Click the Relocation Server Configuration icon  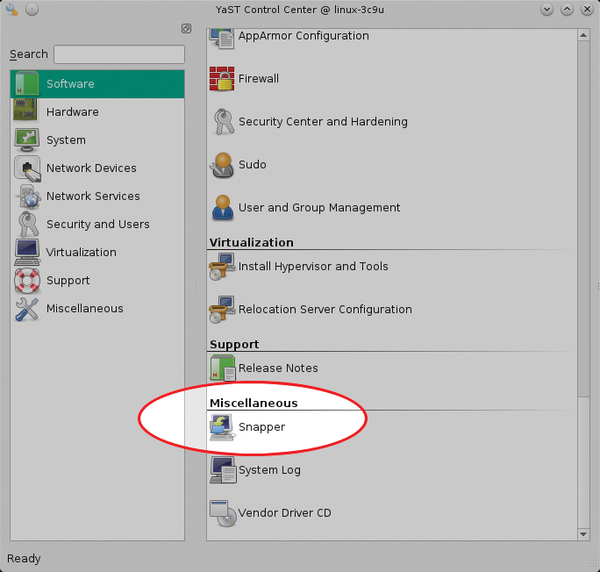tap(222, 309)
